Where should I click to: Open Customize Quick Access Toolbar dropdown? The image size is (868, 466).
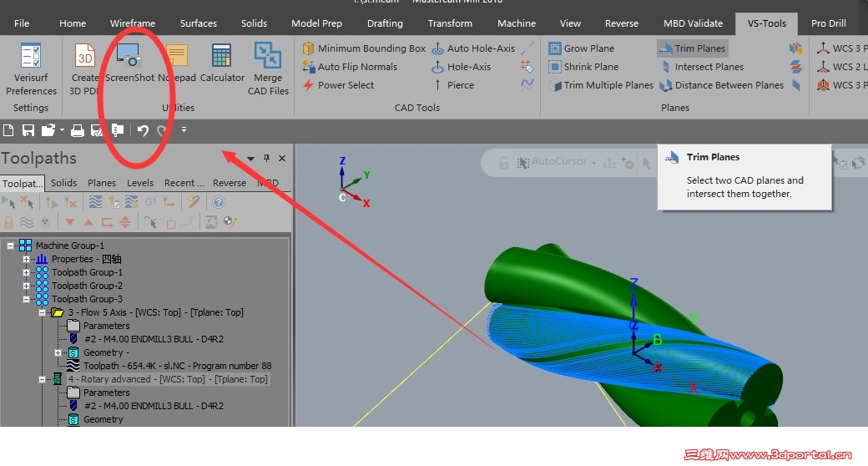click(184, 129)
